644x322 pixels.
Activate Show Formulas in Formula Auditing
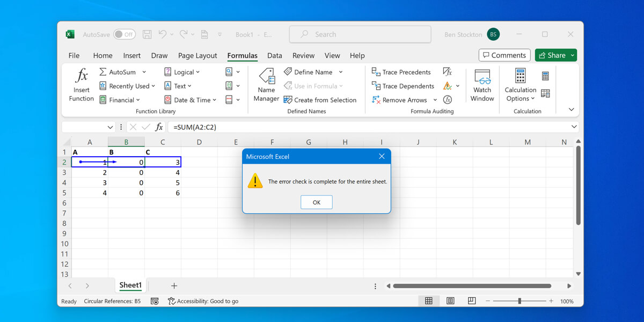pos(447,71)
